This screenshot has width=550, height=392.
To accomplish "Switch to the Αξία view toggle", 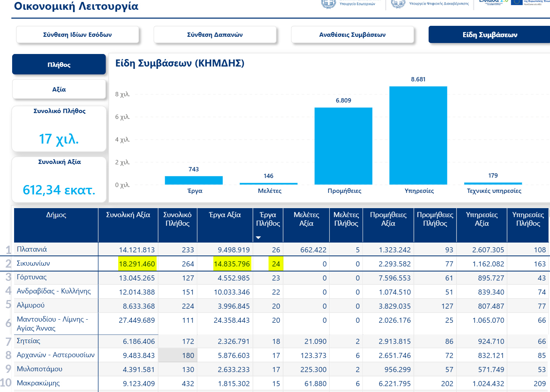I will pyautogui.click(x=59, y=89).
